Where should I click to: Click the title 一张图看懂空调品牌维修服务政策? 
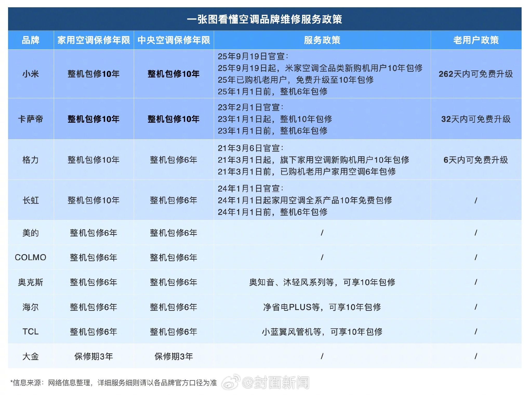[x=264, y=19]
